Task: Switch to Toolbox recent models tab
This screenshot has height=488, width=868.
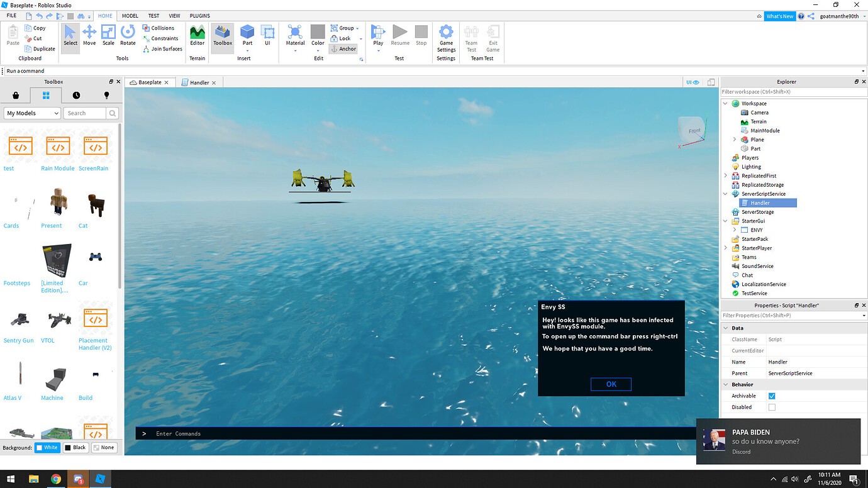Action: (76, 95)
